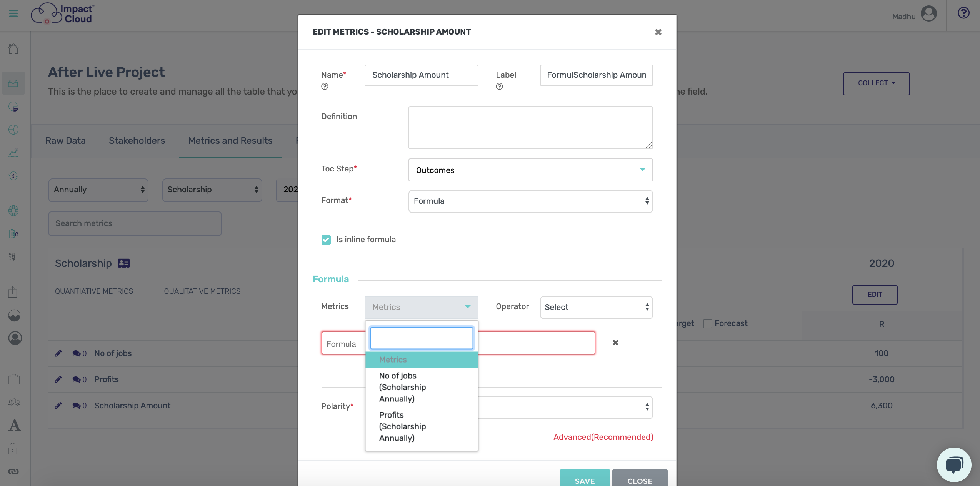Open the share/export sidebar icon

tap(13, 292)
